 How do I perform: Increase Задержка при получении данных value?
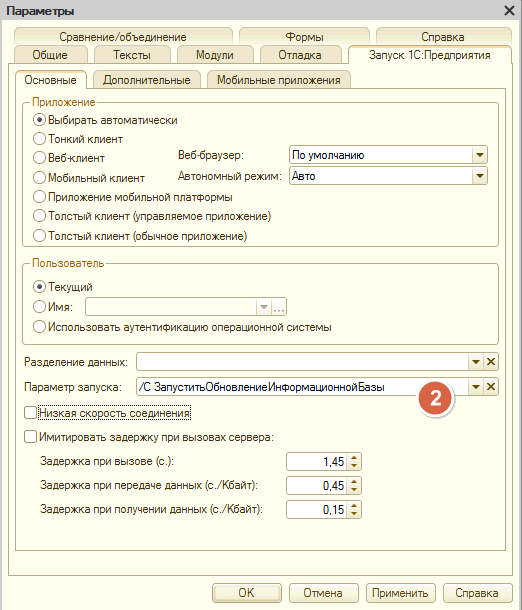(354, 505)
